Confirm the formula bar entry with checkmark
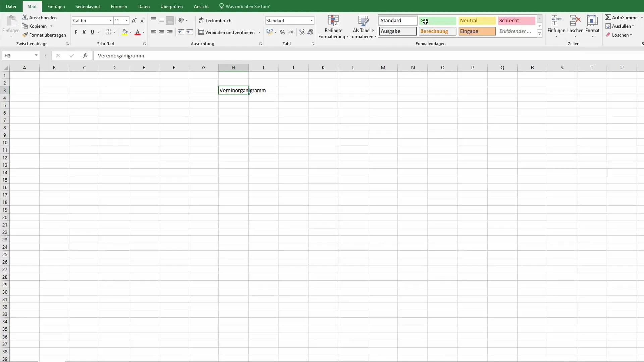Screen dimensions: 644x362 [71, 56]
